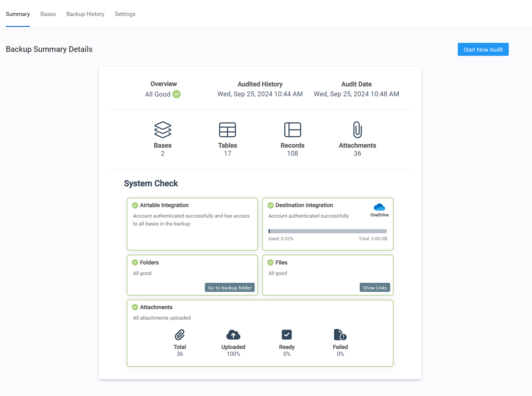Click Airtable Integration green status check

(x=135, y=205)
